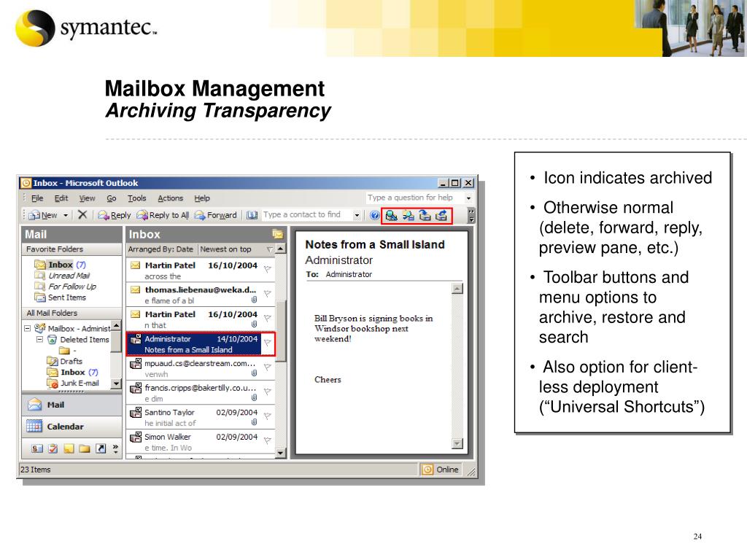Open the Edit menu
Image resolution: width=747 pixels, height=560 pixels.
pos(61,198)
